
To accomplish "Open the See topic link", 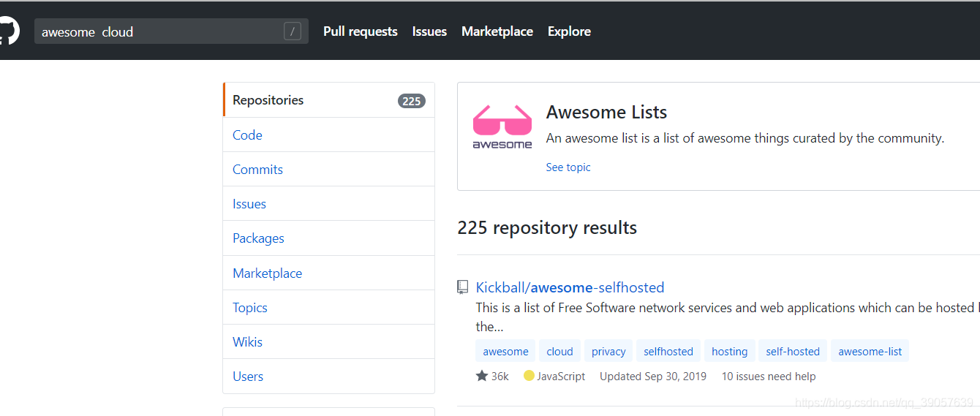I will (568, 167).
